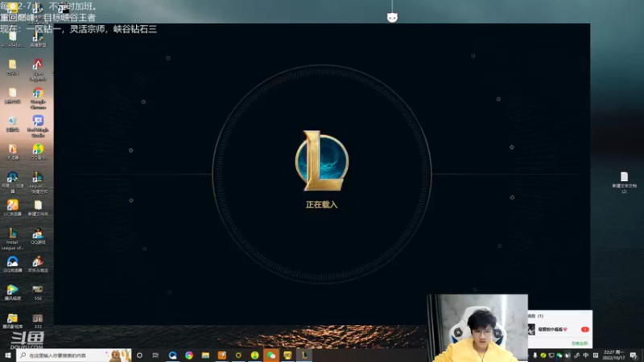Image resolution: width=644 pixels, height=362 pixels.
Task: Open the Recycle Bin on the desktop
Action: [x=12, y=124]
